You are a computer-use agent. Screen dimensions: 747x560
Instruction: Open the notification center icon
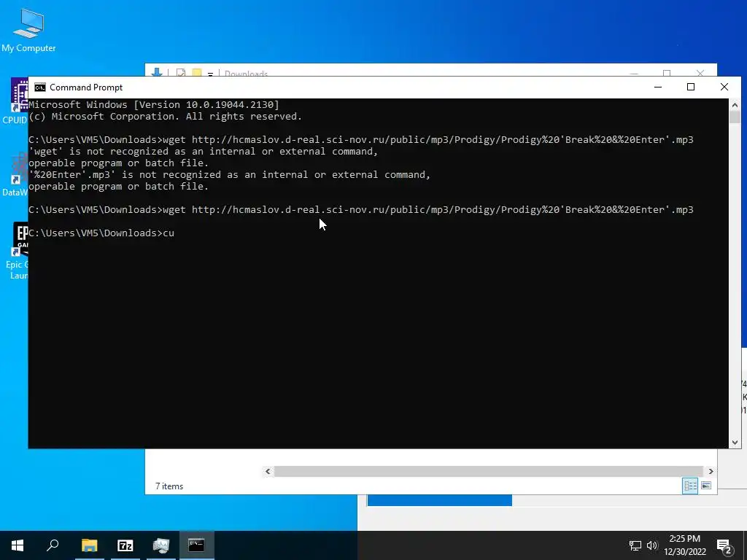[x=724, y=546]
